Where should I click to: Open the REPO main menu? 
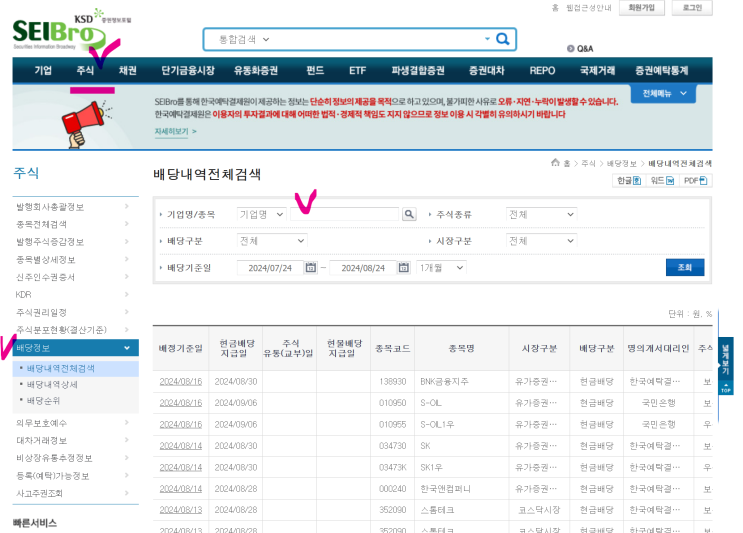[x=542, y=71]
